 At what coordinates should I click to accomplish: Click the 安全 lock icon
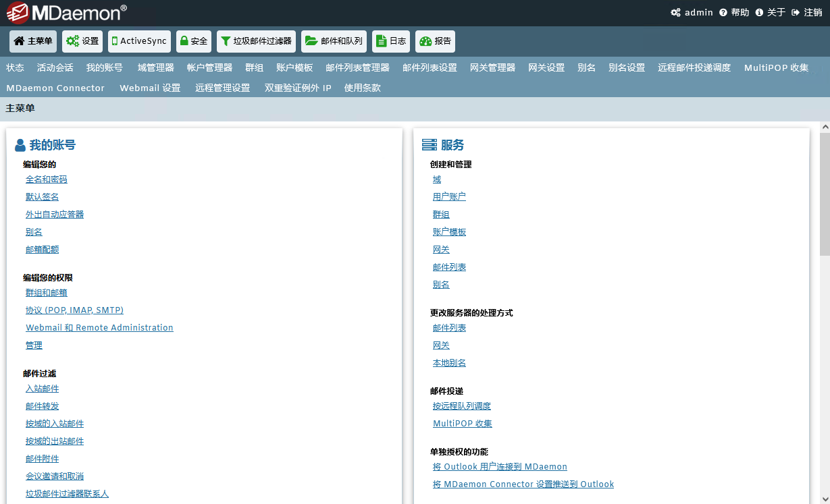193,41
